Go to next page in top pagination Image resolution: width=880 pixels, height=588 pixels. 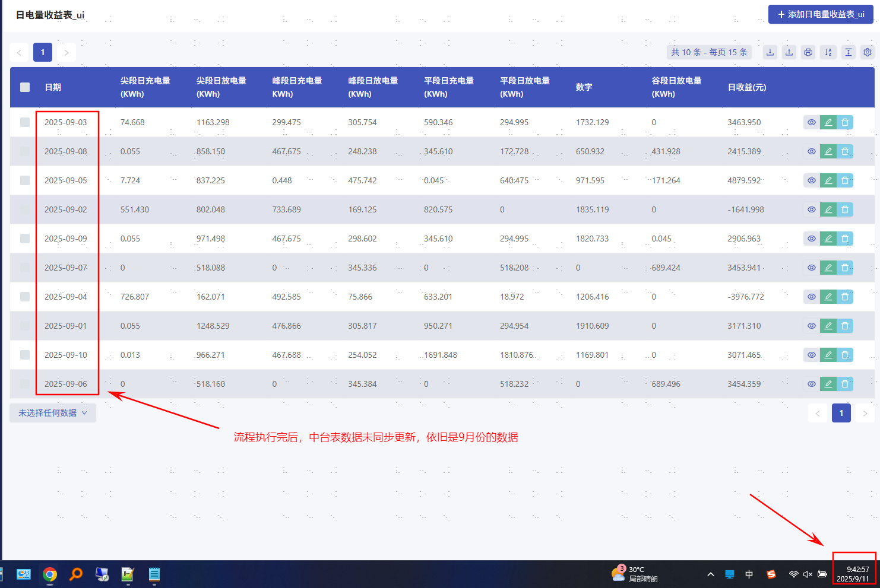(67, 52)
